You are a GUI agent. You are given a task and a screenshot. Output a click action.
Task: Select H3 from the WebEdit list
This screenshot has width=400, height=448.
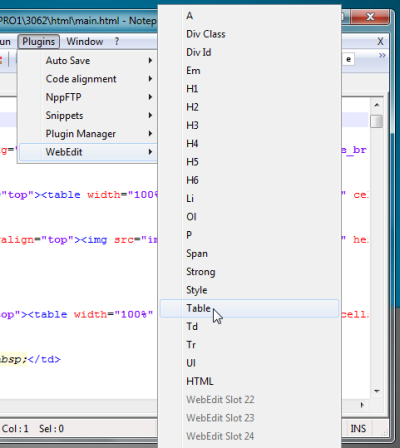(x=249, y=126)
